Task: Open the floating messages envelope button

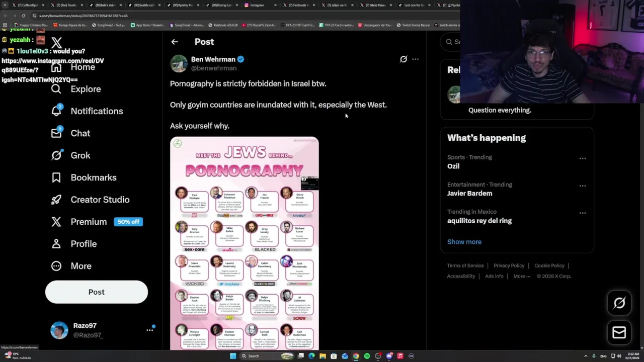Action: tap(619, 332)
